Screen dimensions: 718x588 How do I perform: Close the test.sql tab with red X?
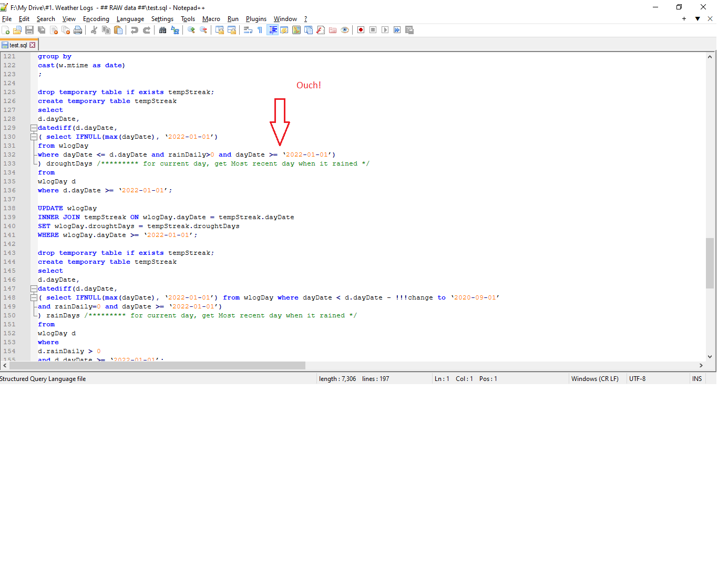33,45
